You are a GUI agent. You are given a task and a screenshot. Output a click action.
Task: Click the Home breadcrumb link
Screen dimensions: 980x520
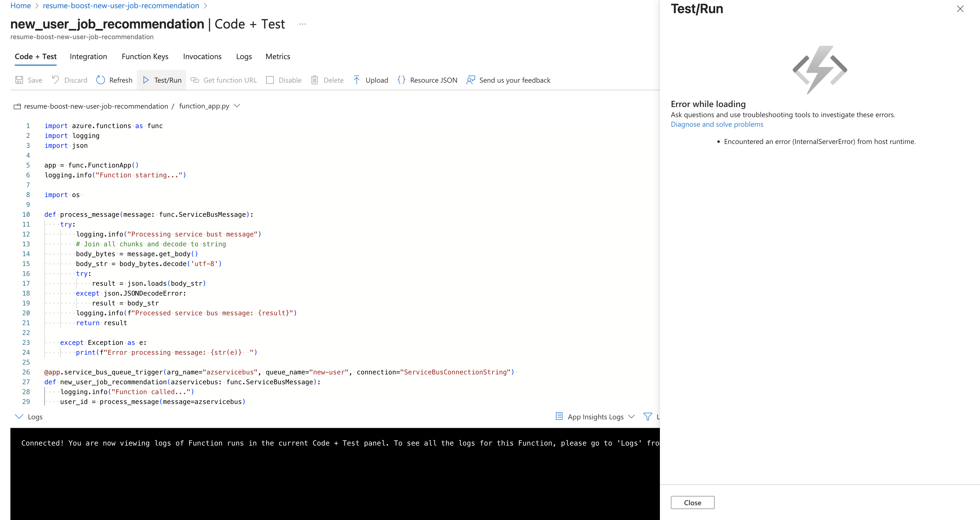[x=21, y=6]
